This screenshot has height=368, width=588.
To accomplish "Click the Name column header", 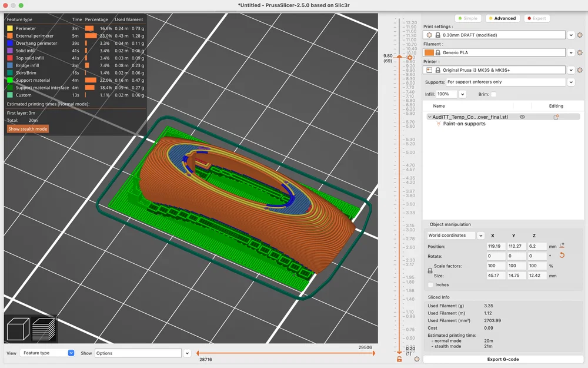I will coord(439,106).
